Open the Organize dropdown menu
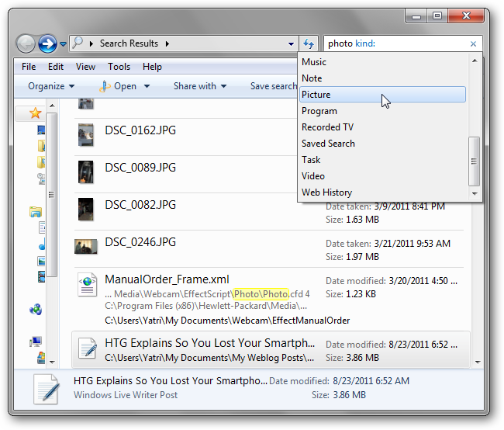 pyautogui.click(x=51, y=86)
